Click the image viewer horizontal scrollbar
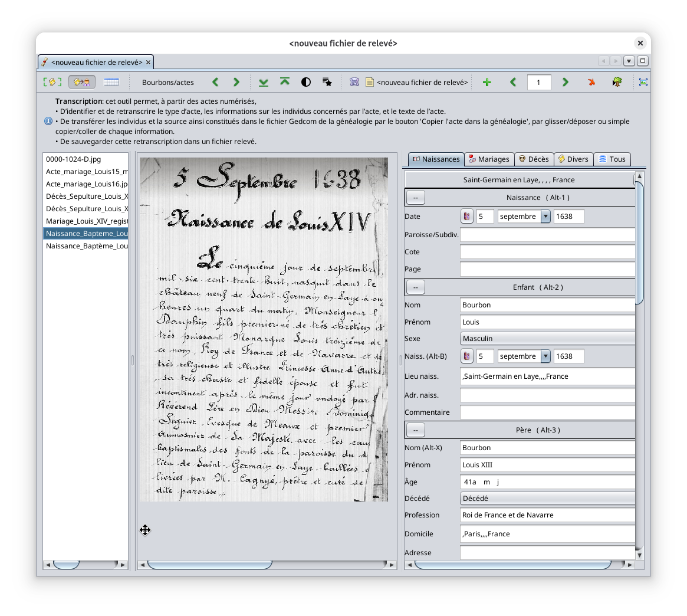This screenshot has height=616, width=687. click(x=267, y=565)
